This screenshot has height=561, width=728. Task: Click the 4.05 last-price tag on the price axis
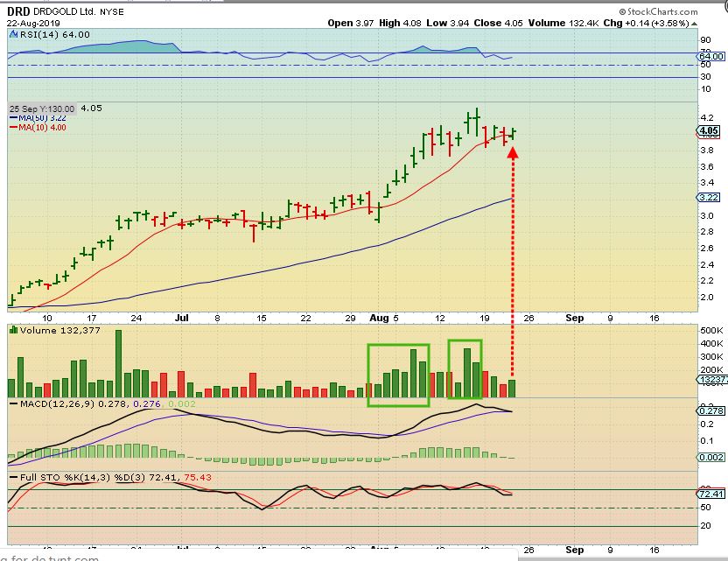click(710, 130)
